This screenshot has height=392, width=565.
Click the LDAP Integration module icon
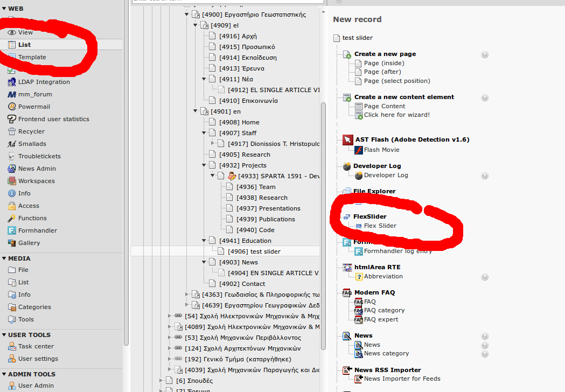[x=12, y=82]
